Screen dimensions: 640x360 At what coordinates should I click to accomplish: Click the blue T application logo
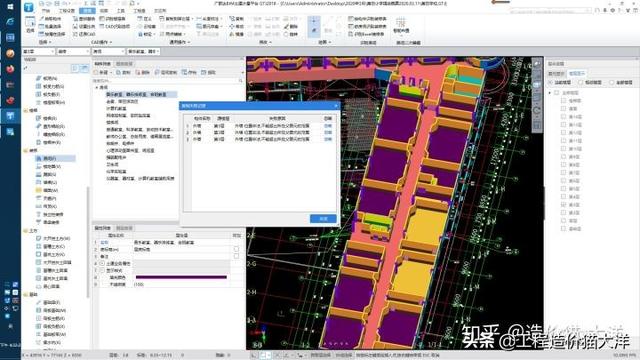tap(29, 7)
